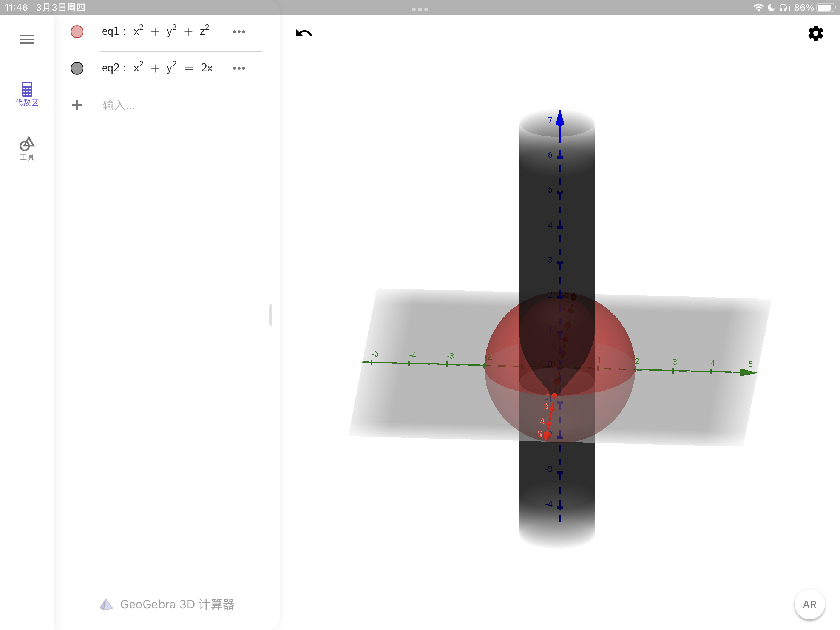Open the 工具 tools panel
The height and width of the screenshot is (630, 840).
tap(27, 148)
